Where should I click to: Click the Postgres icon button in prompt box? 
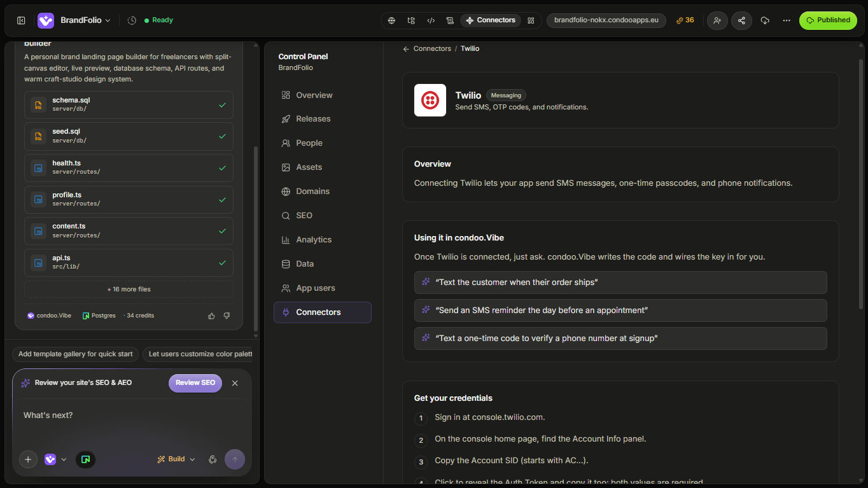coord(85,459)
